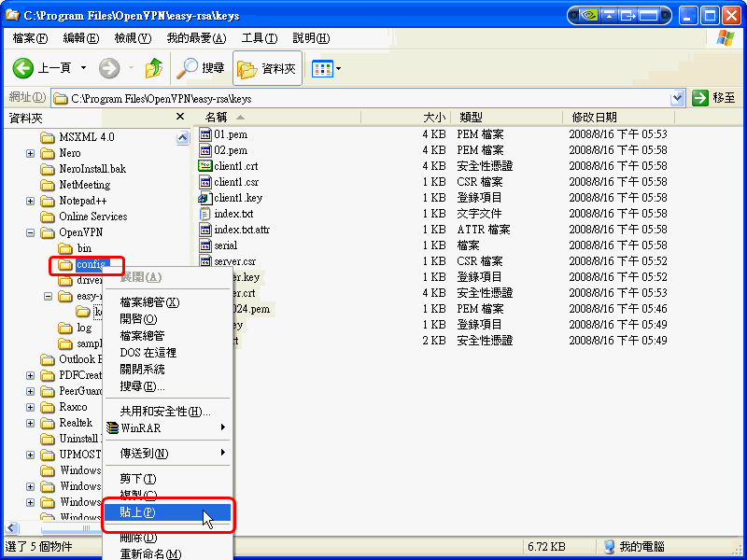Click the Windows flag logo

(x=726, y=38)
